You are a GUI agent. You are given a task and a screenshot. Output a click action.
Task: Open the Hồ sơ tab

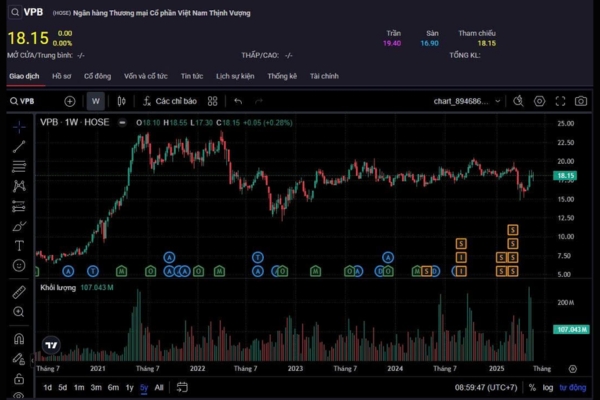point(62,76)
